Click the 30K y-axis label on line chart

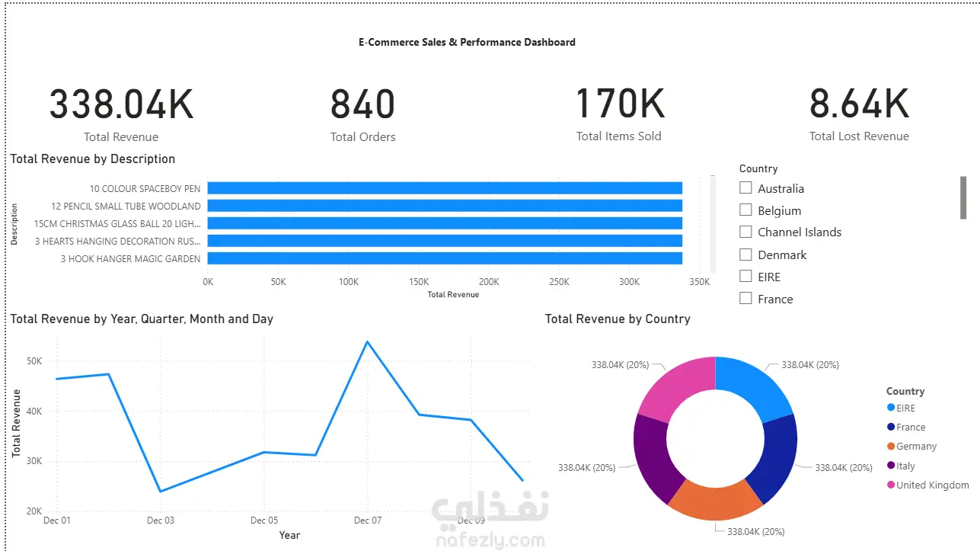(x=34, y=461)
